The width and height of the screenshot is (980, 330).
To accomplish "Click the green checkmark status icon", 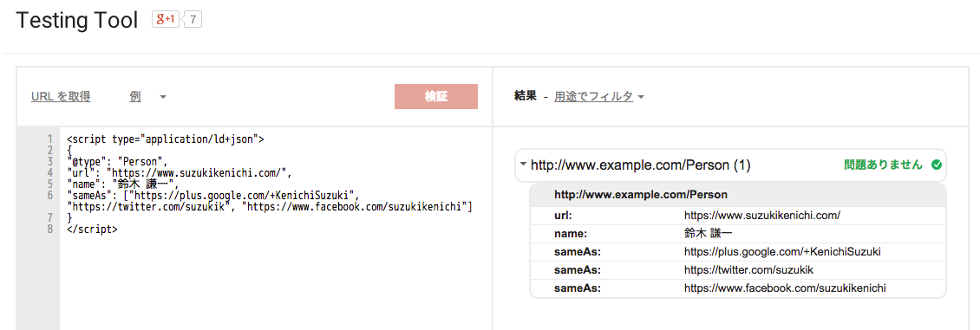I will coord(936,165).
